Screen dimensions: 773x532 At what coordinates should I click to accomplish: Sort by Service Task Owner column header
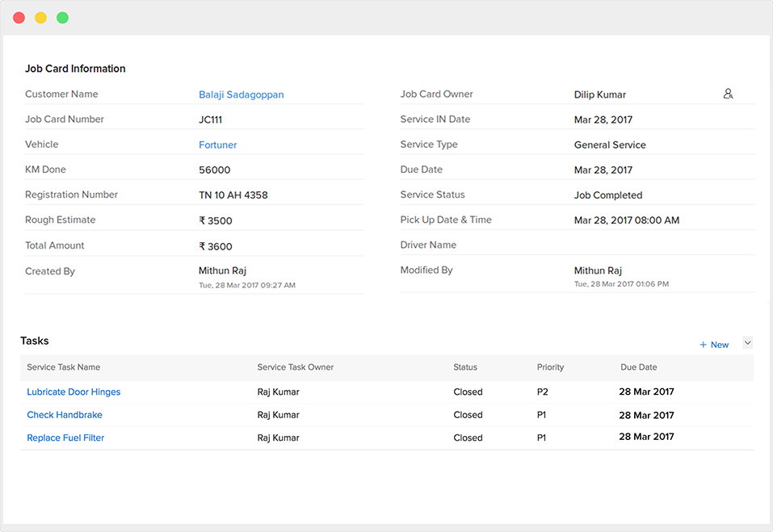click(295, 367)
